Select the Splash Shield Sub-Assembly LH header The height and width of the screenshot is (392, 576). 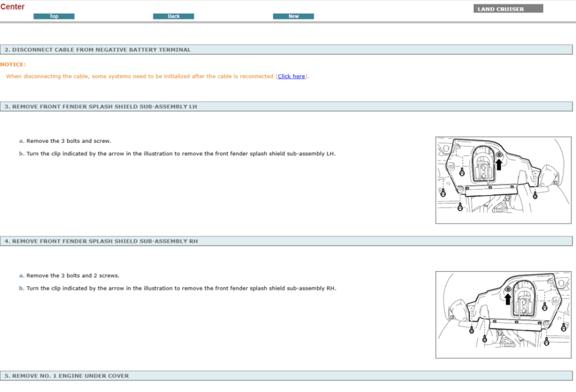[x=101, y=106]
